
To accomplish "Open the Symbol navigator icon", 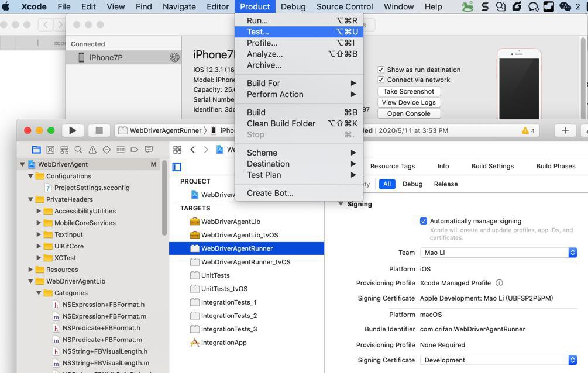I will click(x=64, y=150).
